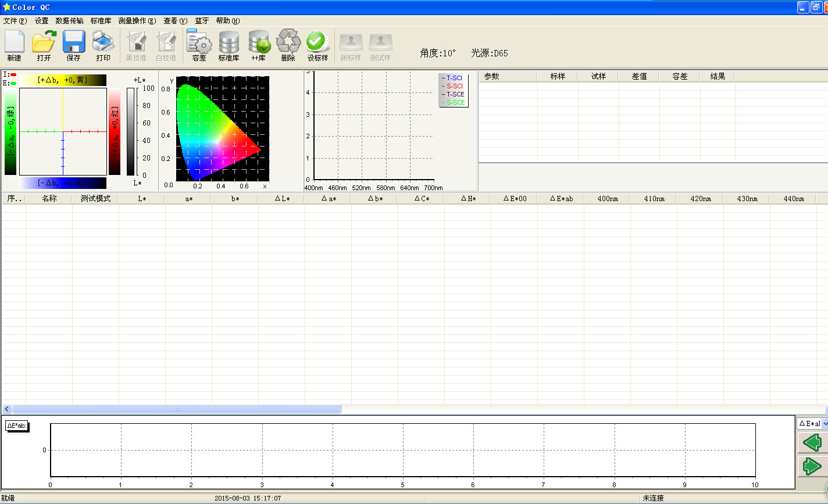
Task: Click the 测试样 measure sample icon
Action: (381, 46)
